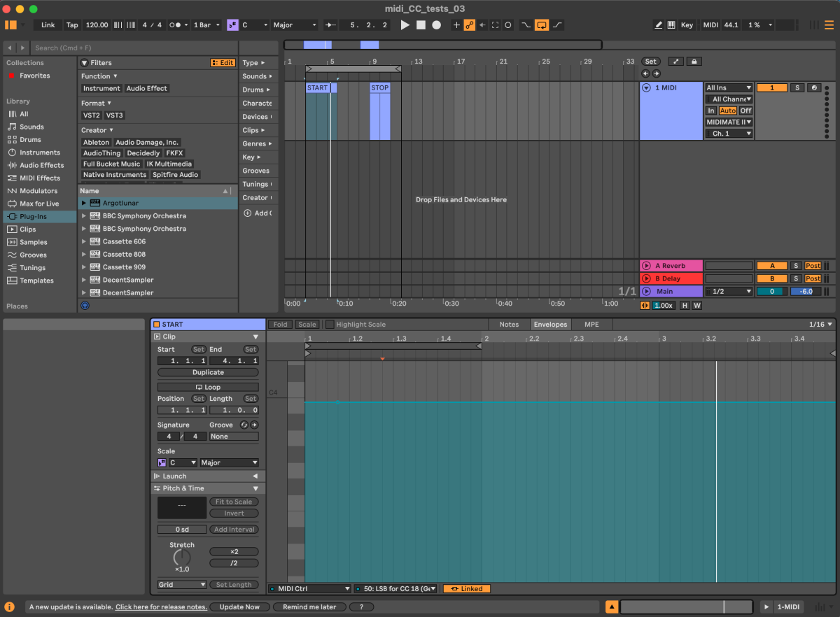Click the Tap tempo button
Image resolution: width=840 pixels, height=617 pixels.
coord(72,24)
